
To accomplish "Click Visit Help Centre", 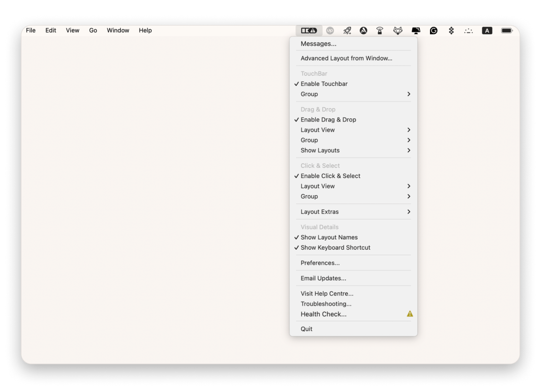I will [x=327, y=293].
